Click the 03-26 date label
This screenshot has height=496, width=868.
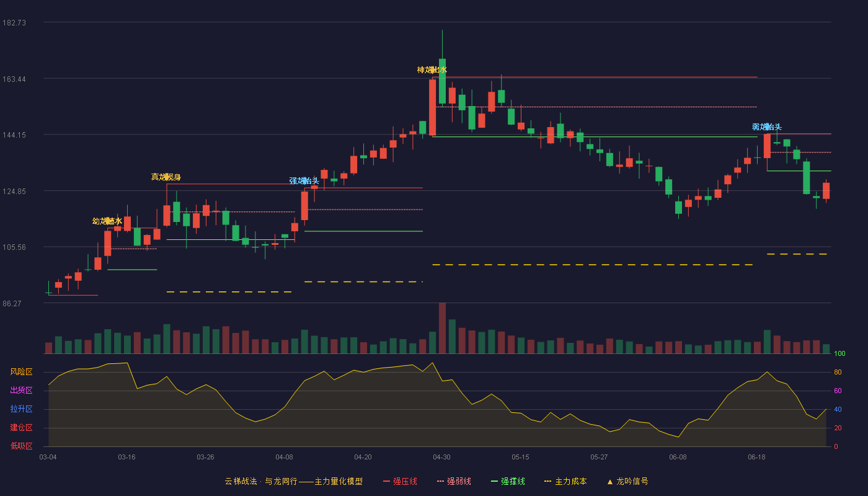point(205,457)
